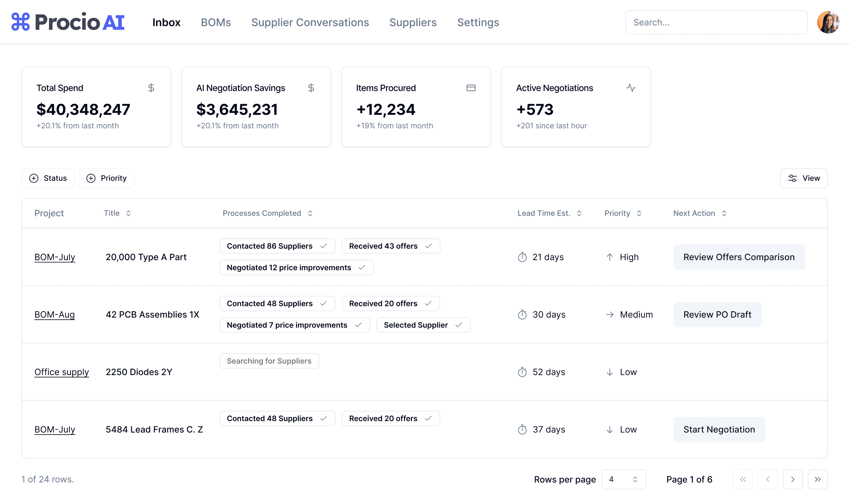Open the BOMs tab

click(216, 22)
